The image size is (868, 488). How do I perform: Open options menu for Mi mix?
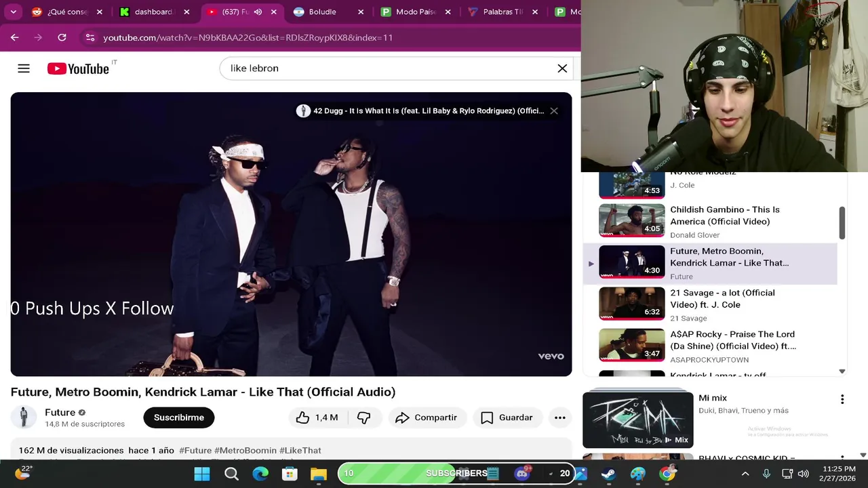842,399
